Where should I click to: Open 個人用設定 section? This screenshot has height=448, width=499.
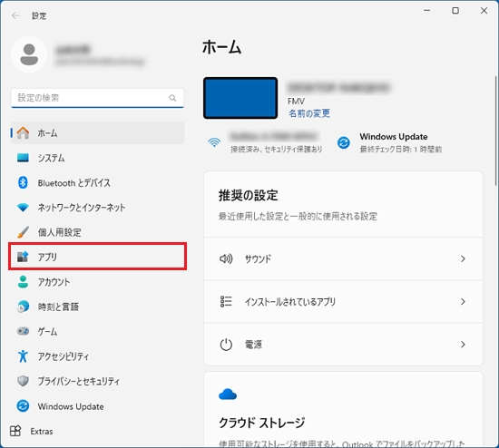pos(97,232)
